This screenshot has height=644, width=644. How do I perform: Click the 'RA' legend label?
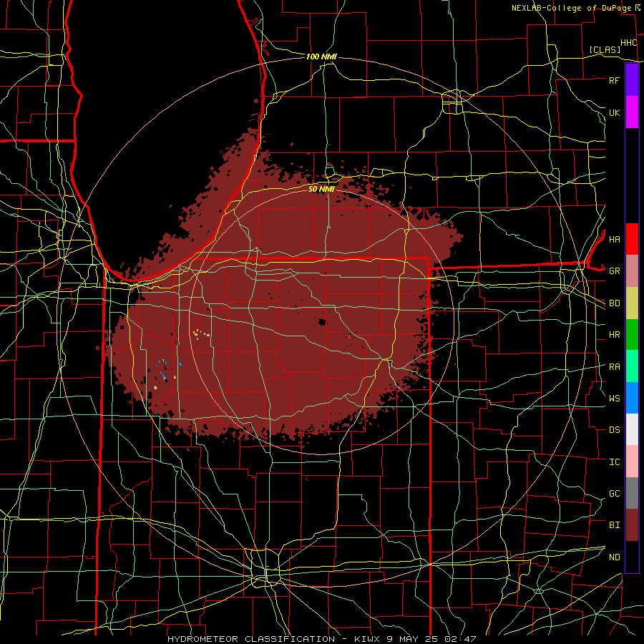click(x=614, y=367)
